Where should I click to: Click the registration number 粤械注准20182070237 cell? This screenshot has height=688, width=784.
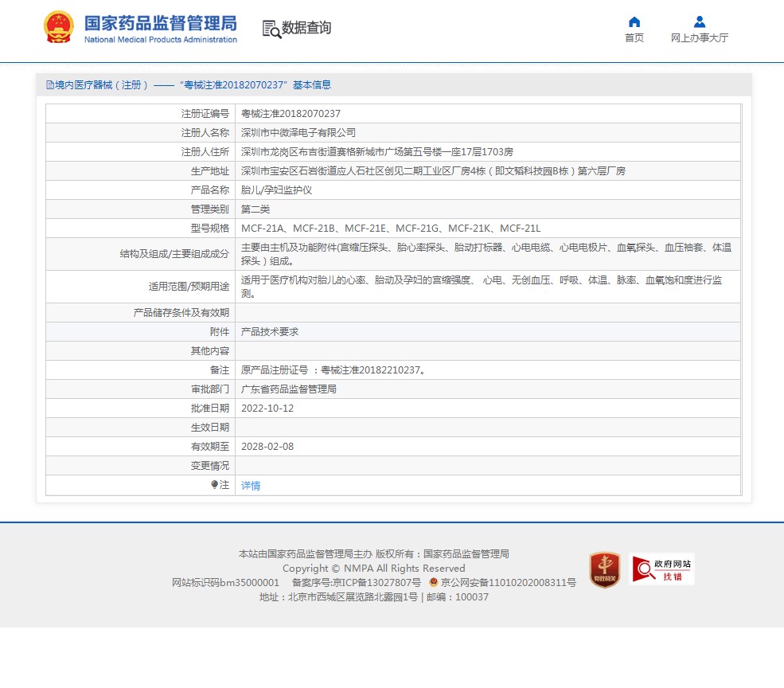tap(291, 114)
